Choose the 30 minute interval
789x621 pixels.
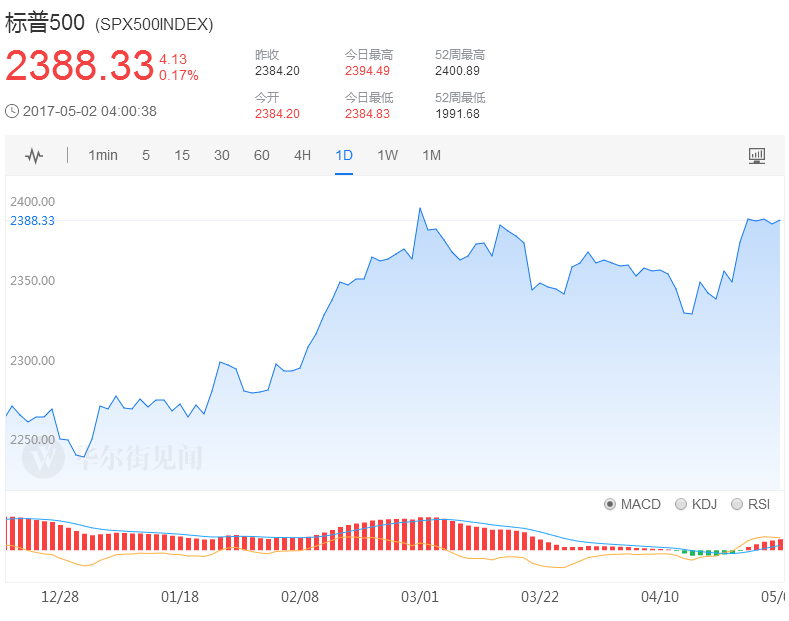(x=222, y=155)
